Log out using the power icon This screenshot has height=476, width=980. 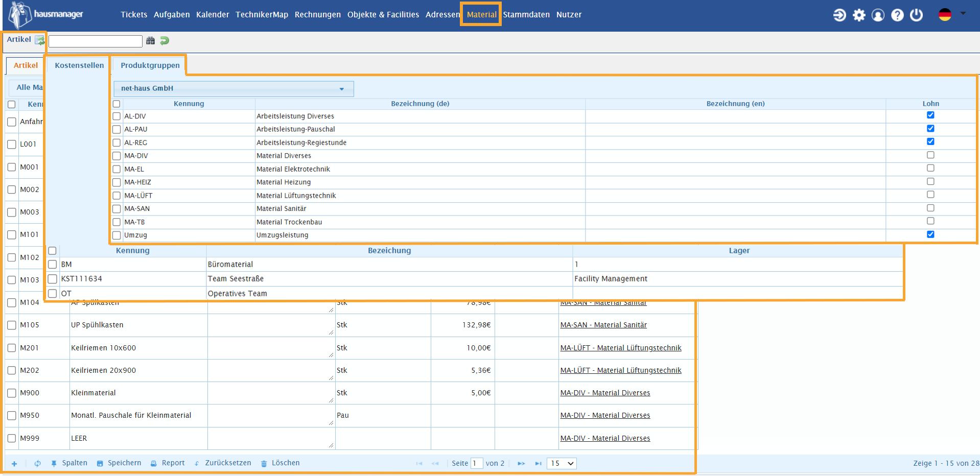tap(917, 15)
